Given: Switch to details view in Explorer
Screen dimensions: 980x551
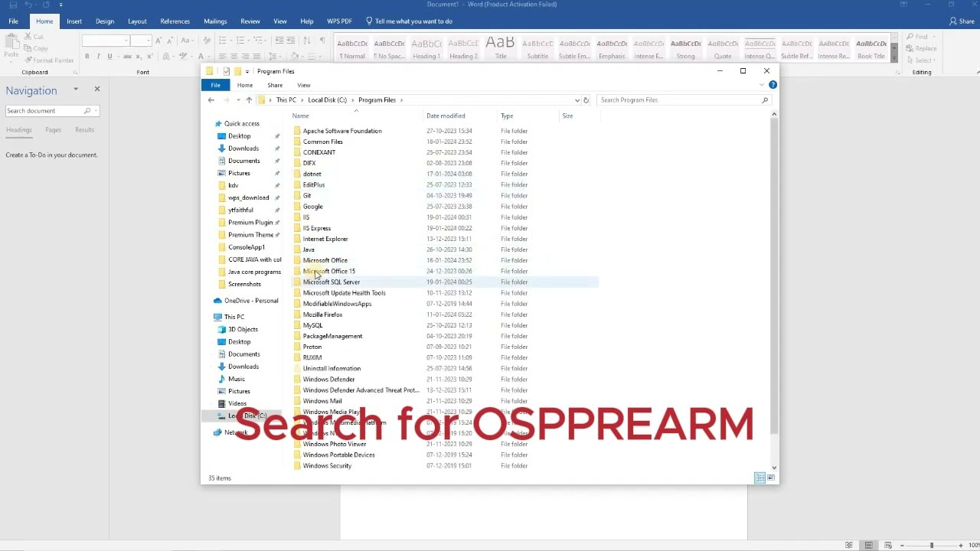Looking at the screenshot, I should [x=759, y=478].
